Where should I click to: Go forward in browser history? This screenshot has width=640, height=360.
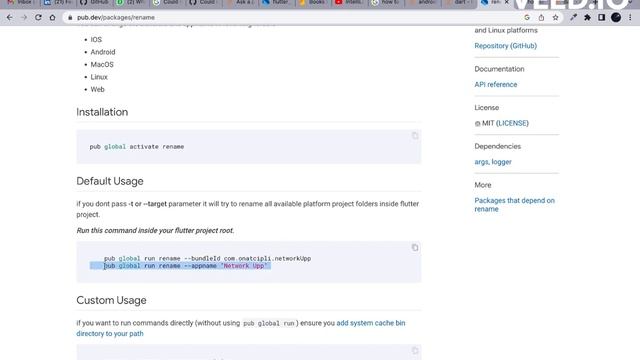[x=24, y=18]
